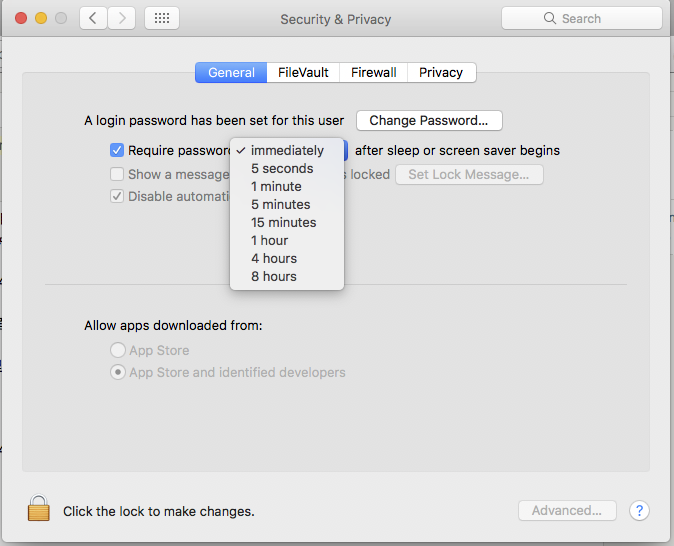The width and height of the screenshot is (674, 546).
Task: Show all preferences grid button
Action: [162, 18]
